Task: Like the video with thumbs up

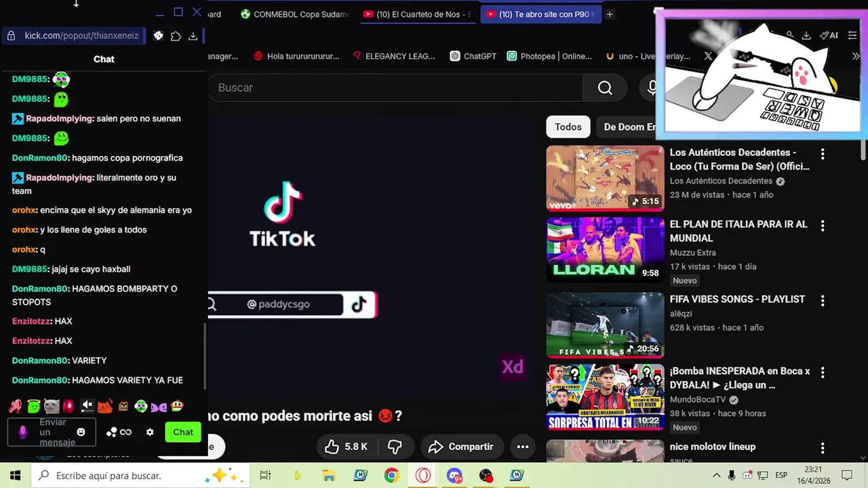Action: point(346,447)
